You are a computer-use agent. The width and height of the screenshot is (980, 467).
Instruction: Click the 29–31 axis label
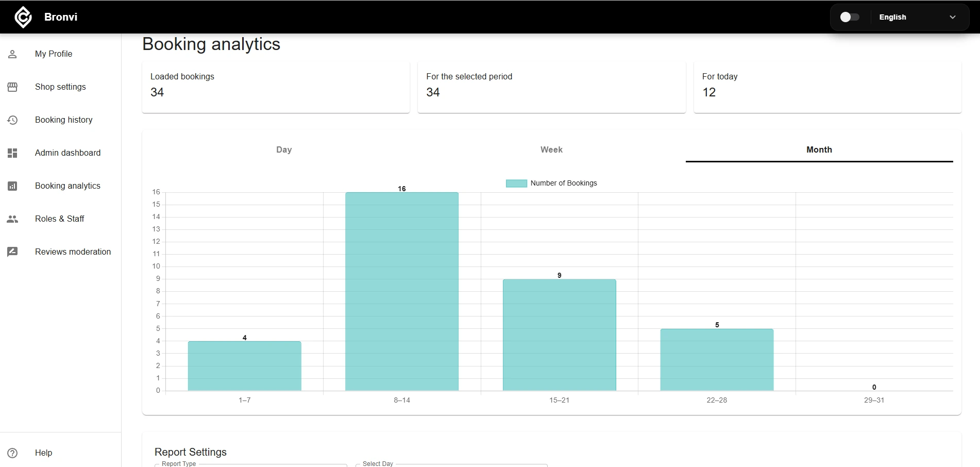(x=874, y=400)
